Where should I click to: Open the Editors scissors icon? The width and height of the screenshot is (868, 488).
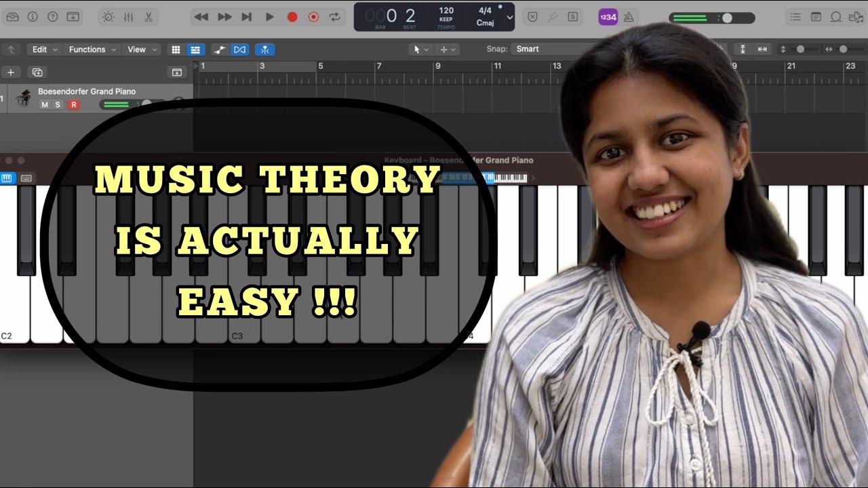click(149, 17)
